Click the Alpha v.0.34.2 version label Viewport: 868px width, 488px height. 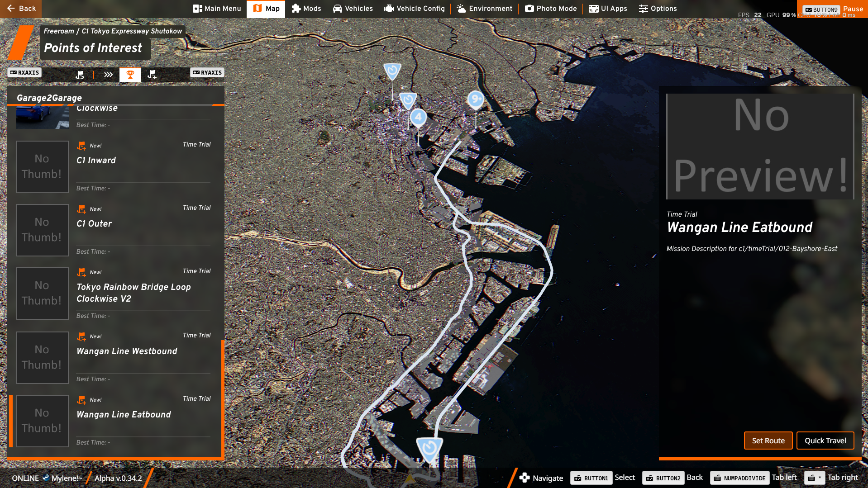point(118,478)
